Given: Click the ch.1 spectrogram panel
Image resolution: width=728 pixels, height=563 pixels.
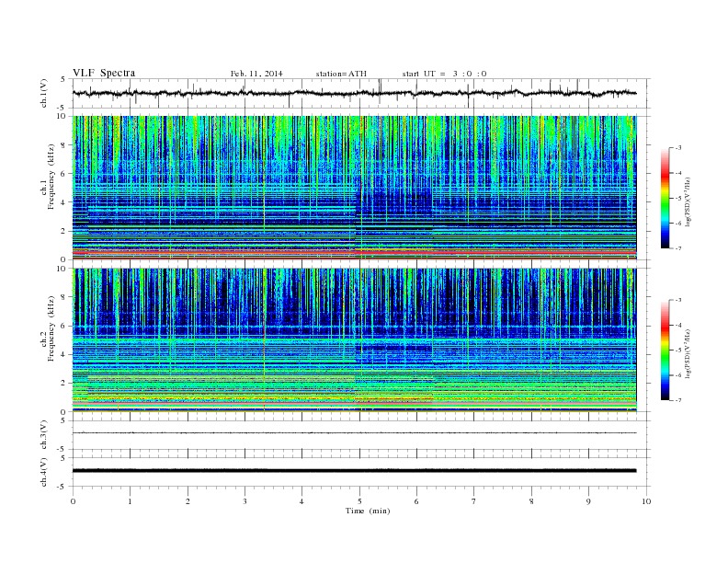Looking at the screenshot, I should click(x=355, y=188).
